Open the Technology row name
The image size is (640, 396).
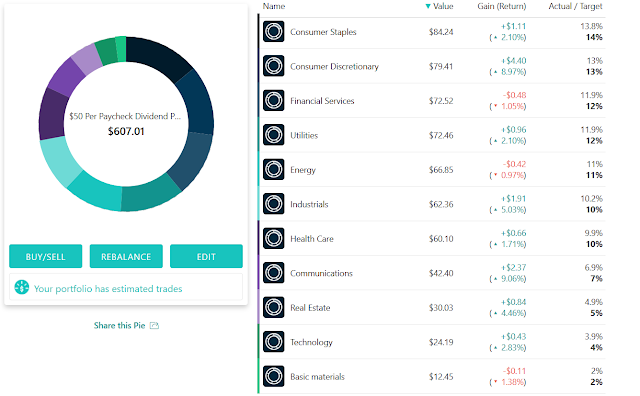(311, 342)
